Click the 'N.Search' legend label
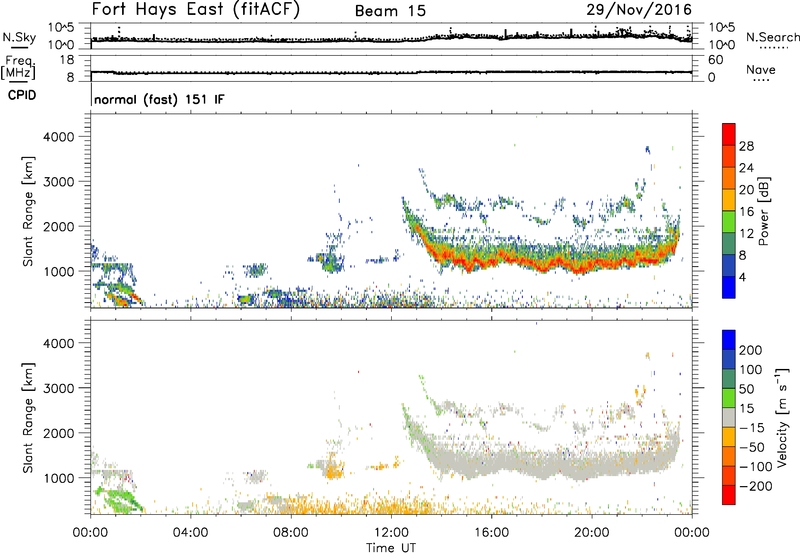The height and width of the screenshot is (554, 800). (772, 37)
